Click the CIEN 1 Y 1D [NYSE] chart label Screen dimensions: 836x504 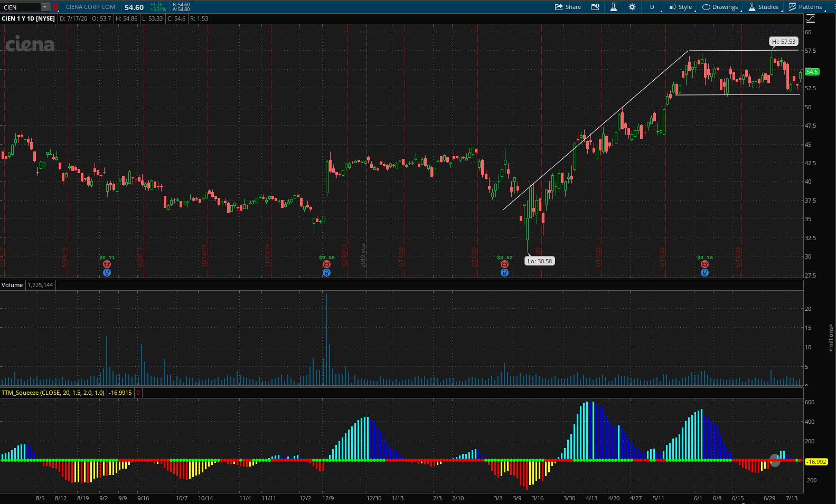tap(28, 18)
